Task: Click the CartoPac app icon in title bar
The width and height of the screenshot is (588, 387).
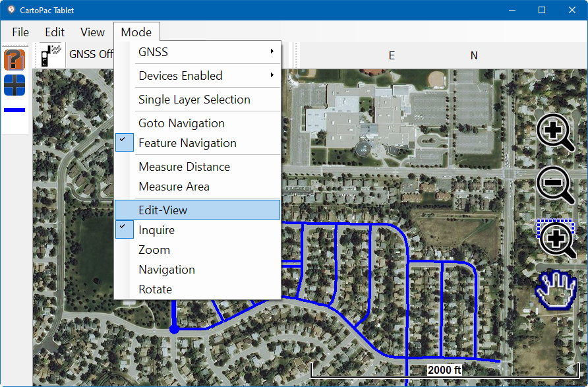Action: [11, 10]
